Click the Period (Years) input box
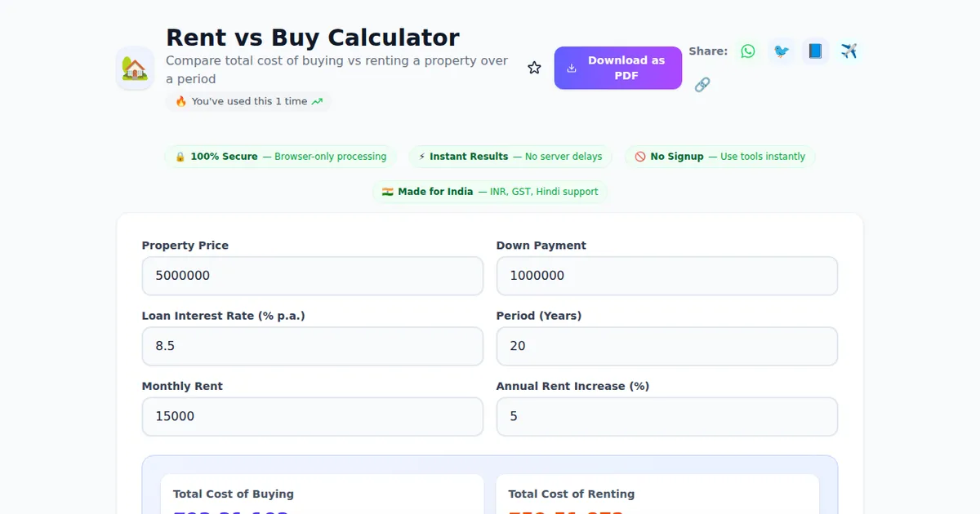This screenshot has width=980, height=514. pyautogui.click(x=666, y=346)
